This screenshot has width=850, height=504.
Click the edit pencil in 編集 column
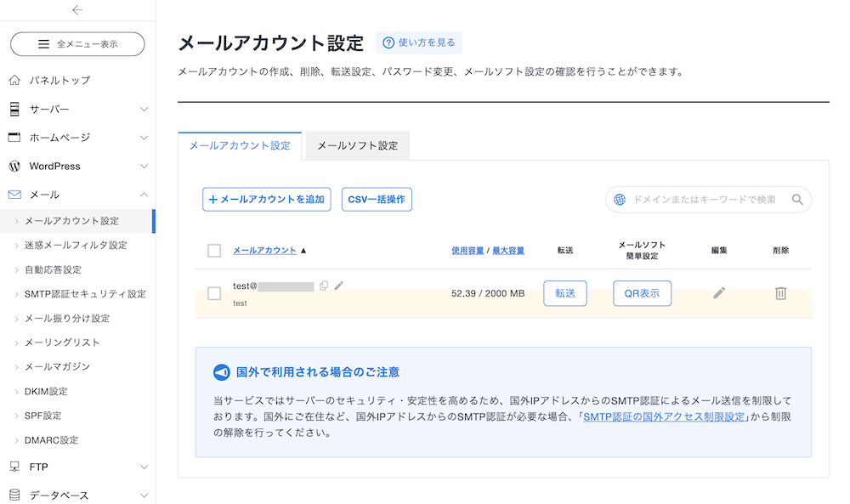click(x=719, y=293)
